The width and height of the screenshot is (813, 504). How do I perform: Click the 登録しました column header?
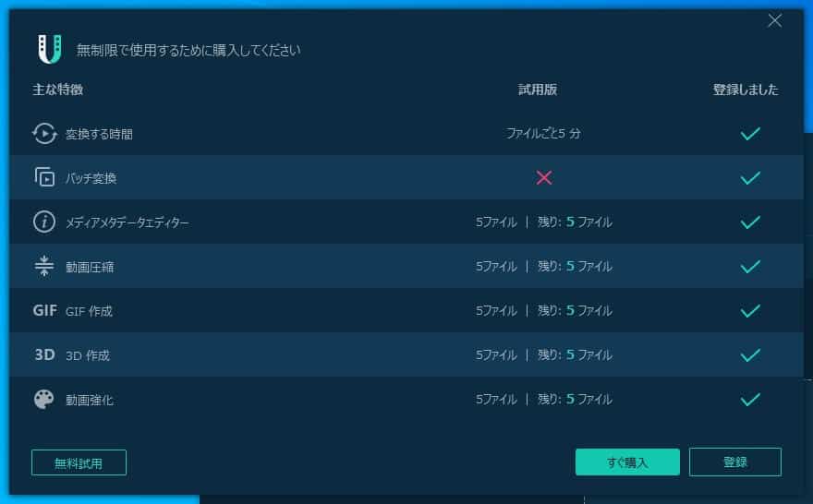click(x=746, y=90)
